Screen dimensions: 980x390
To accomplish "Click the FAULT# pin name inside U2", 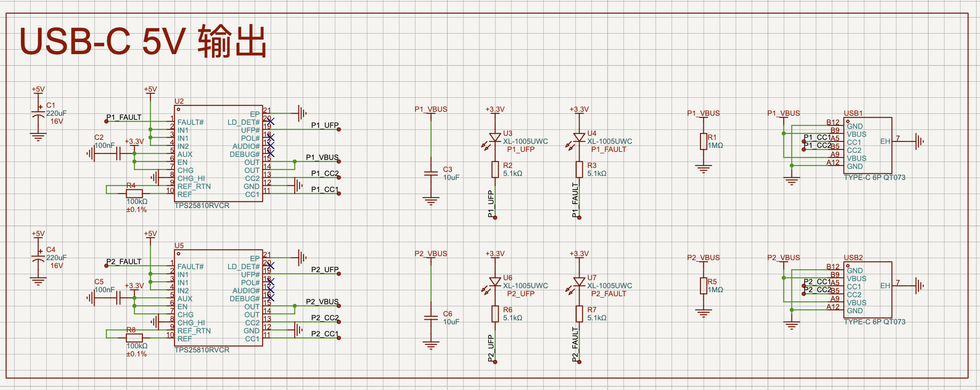I will (190, 122).
